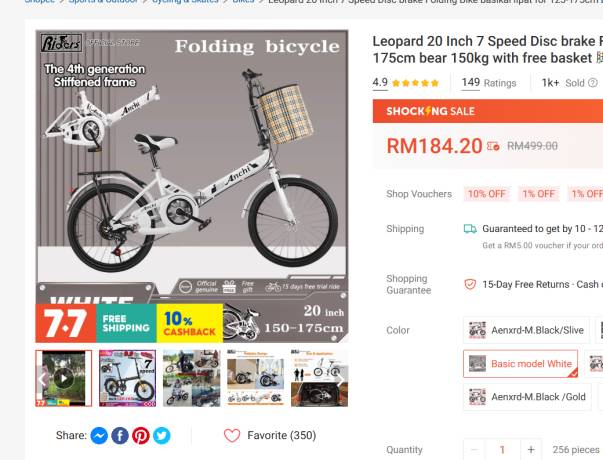Select Aenxrd-M.Black/Slive color option

point(526,330)
